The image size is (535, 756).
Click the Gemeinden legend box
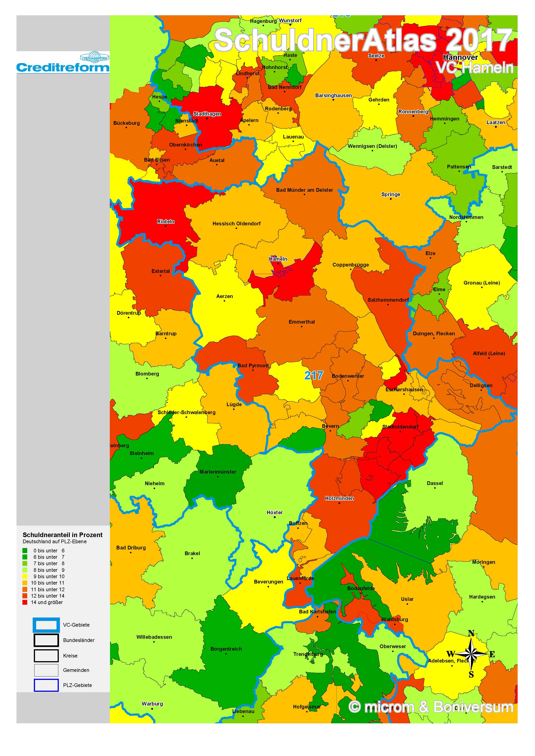(46, 670)
